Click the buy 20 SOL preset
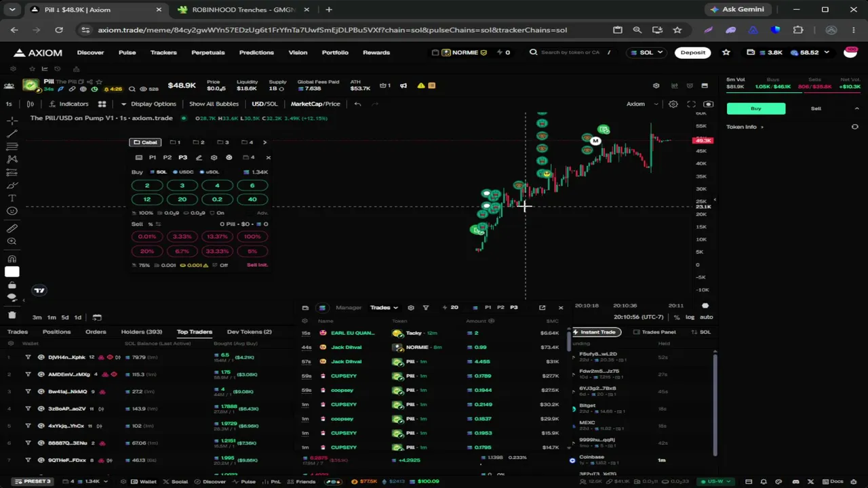 pos(182,199)
